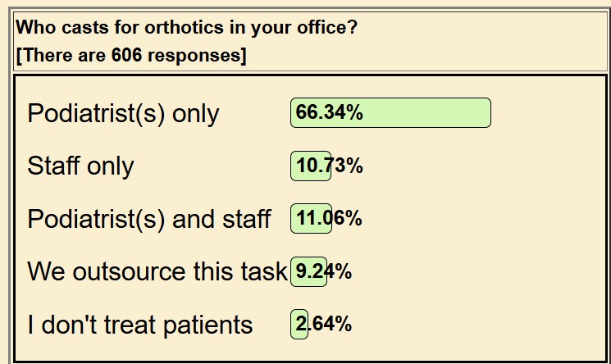Click the 2.64% percentage value
This screenshot has width=611, height=364.
click(324, 325)
